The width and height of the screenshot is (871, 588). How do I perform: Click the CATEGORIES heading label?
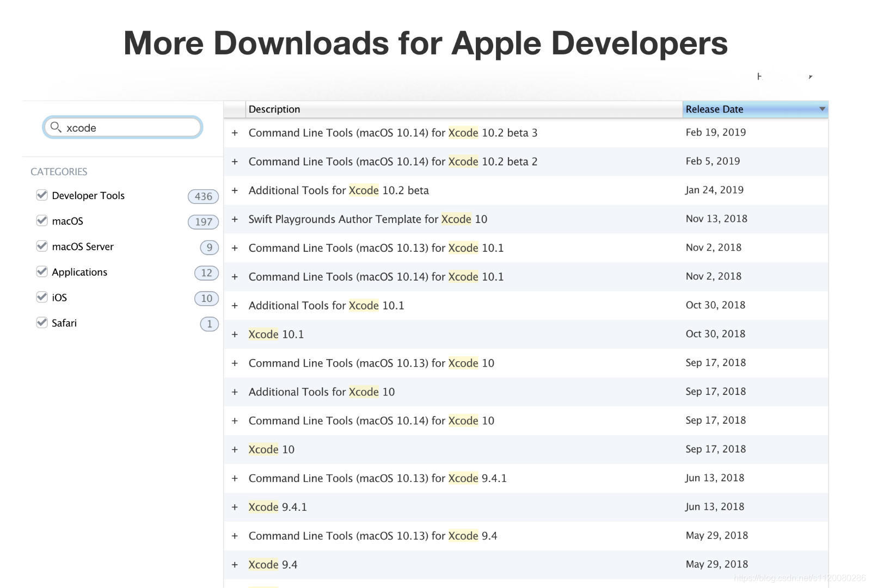59,171
